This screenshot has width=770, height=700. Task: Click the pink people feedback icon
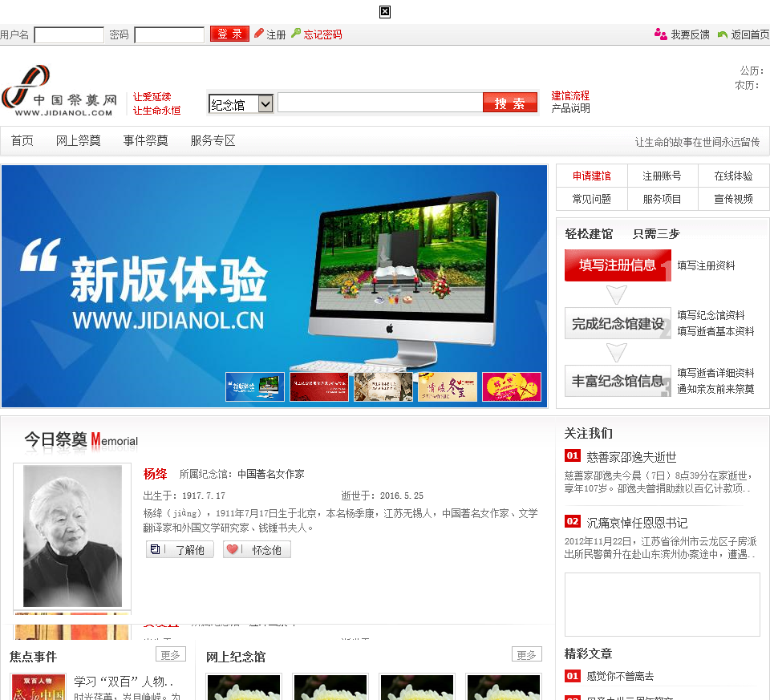(x=660, y=34)
